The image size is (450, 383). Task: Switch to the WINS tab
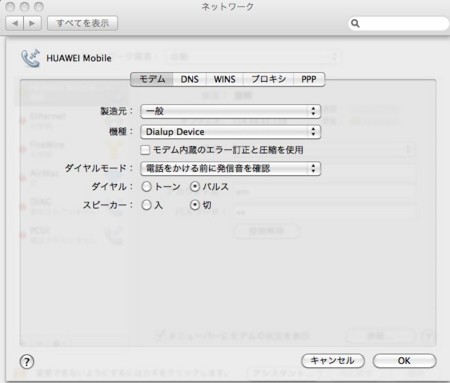(225, 79)
